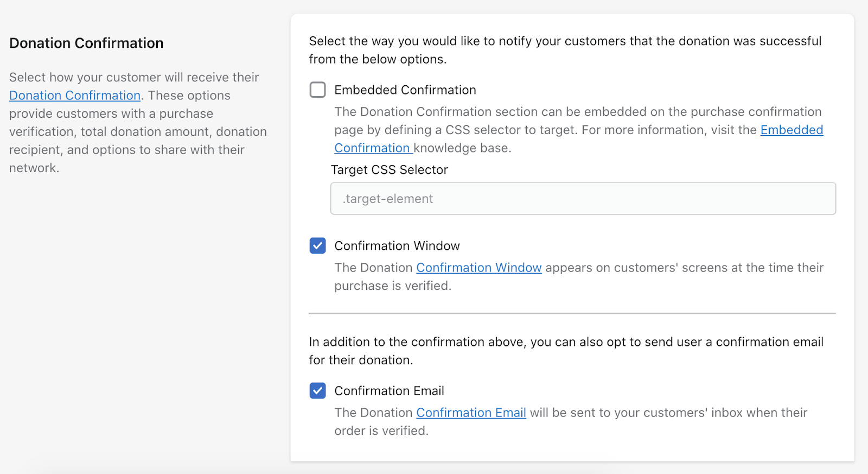Image resolution: width=868 pixels, height=474 pixels.
Task: Select the 'Embedded Confirmation' checkbox label text
Action: point(405,90)
